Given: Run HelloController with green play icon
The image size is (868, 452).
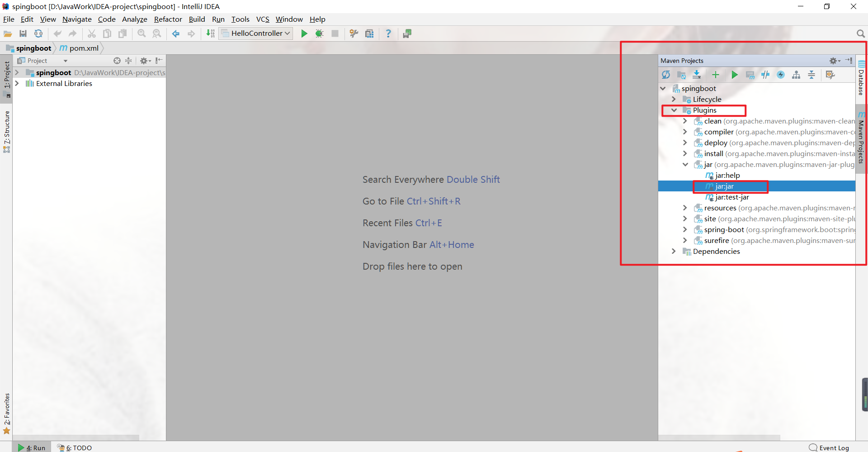Looking at the screenshot, I should click(x=304, y=33).
